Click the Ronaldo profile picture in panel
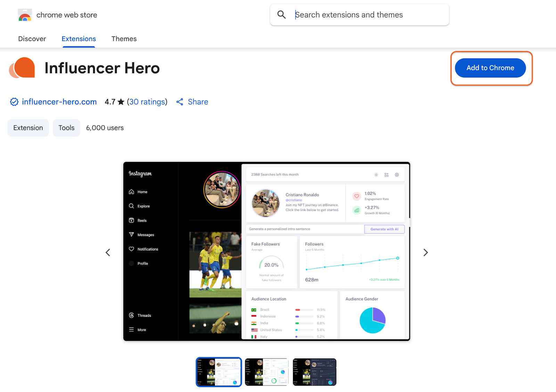The image size is (556, 392). click(265, 203)
